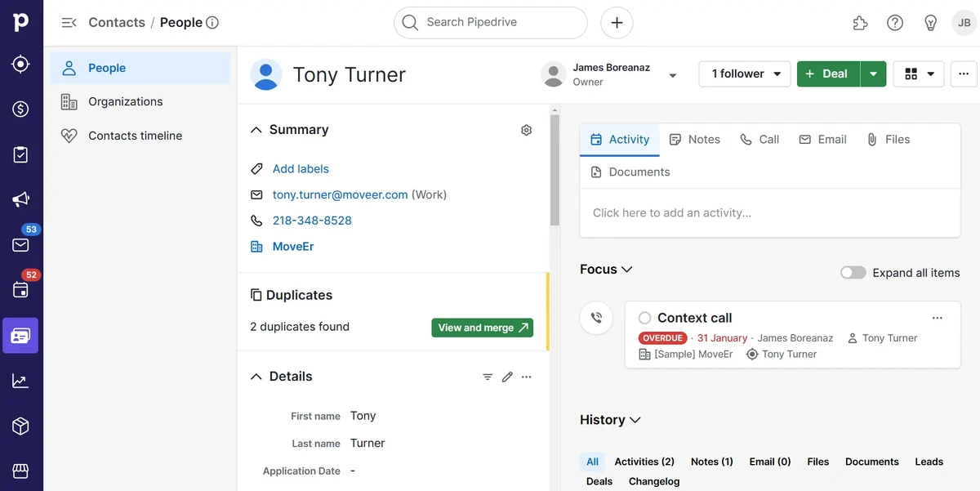Screen dimensions: 980x491
Task: Open the JB account avatar
Action: (964, 23)
